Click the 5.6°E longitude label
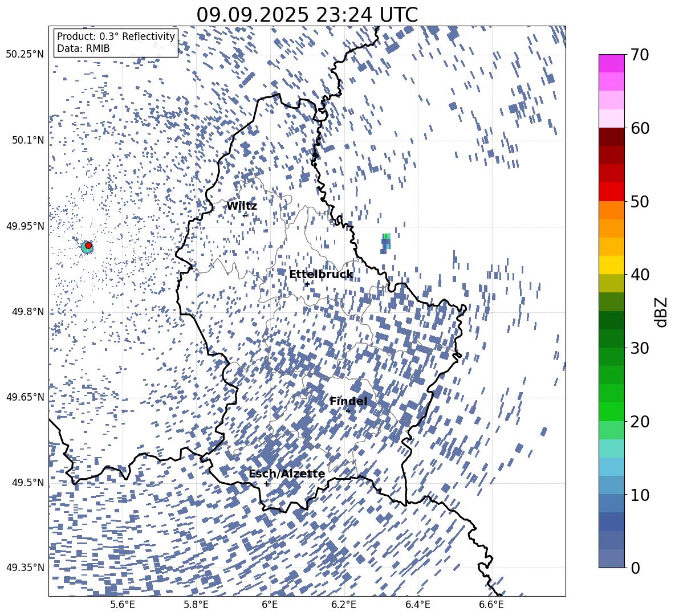675x616 pixels. tap(123, 605)
